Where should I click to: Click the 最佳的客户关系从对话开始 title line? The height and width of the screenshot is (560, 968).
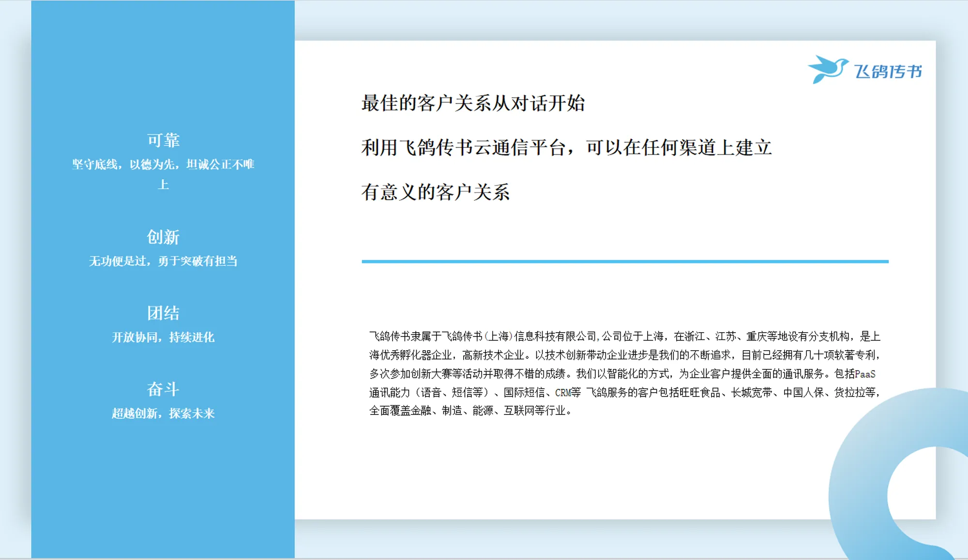pyautogui.click(x=473, y=103)
